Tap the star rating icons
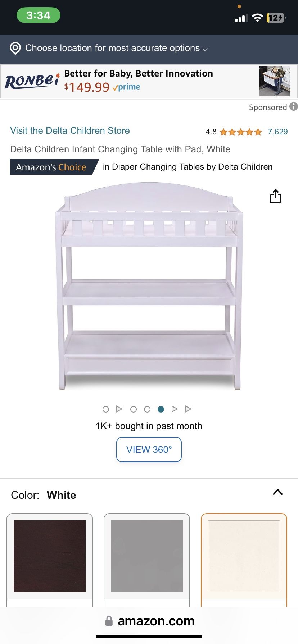 tap(241, 132)
